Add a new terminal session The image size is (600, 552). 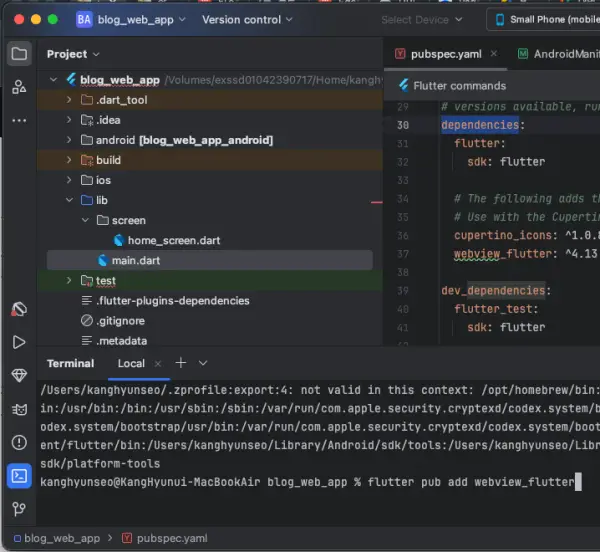pos(181,363)
